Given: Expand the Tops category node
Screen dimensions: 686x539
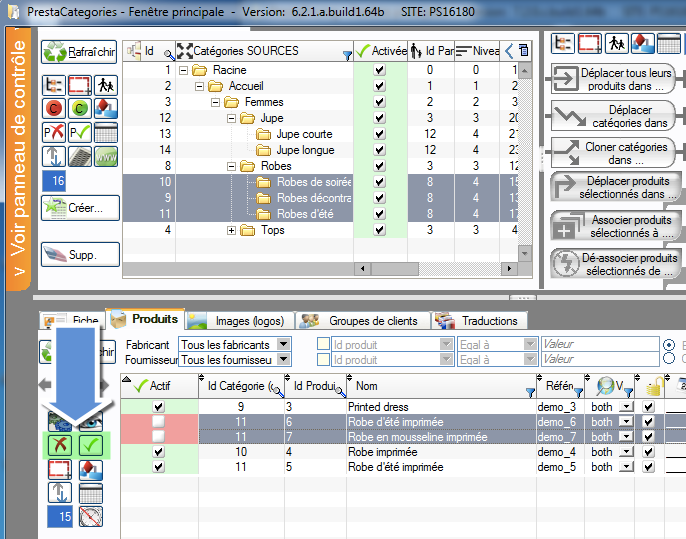Looking at the screenshot, I should point(232,230).
